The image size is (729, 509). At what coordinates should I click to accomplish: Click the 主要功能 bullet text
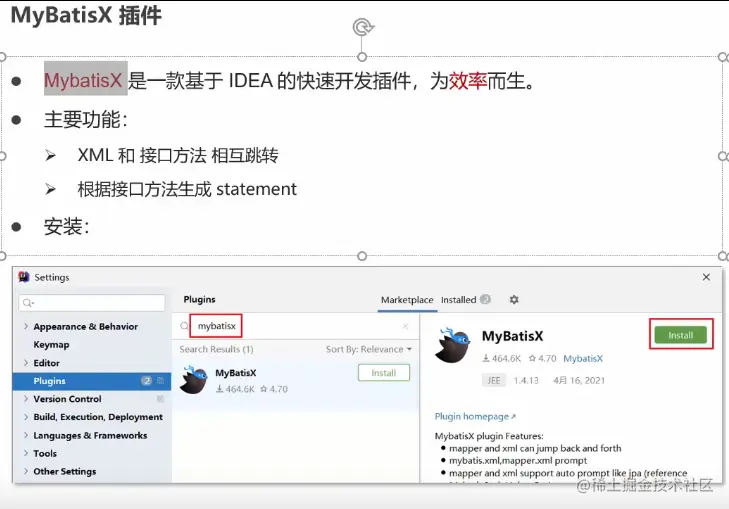86,119
